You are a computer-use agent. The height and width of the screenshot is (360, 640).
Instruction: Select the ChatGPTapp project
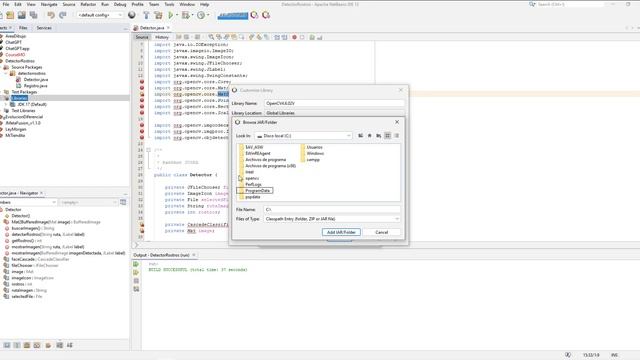[17, 49]
